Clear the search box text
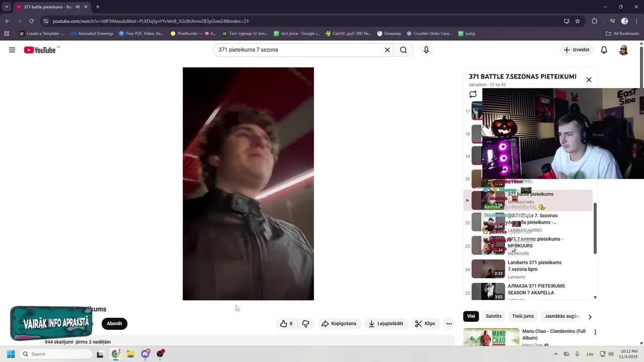The height and width of the screenshot is (362, 644). [387, 50]
